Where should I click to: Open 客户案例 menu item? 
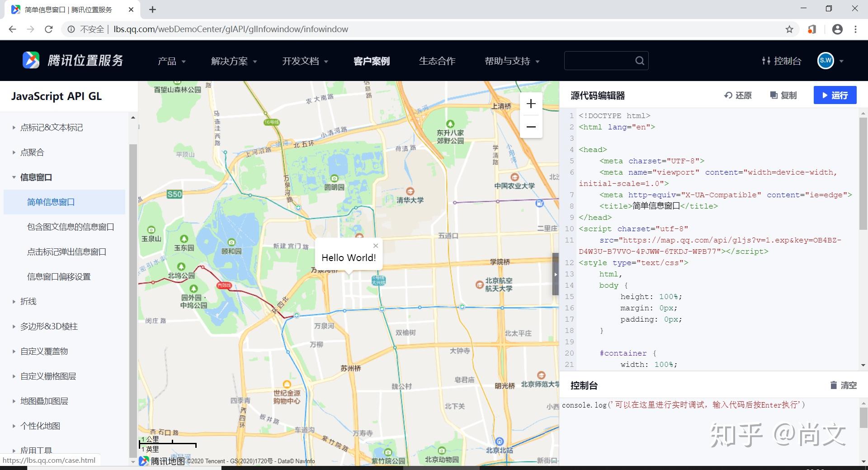tap(372, 61)
